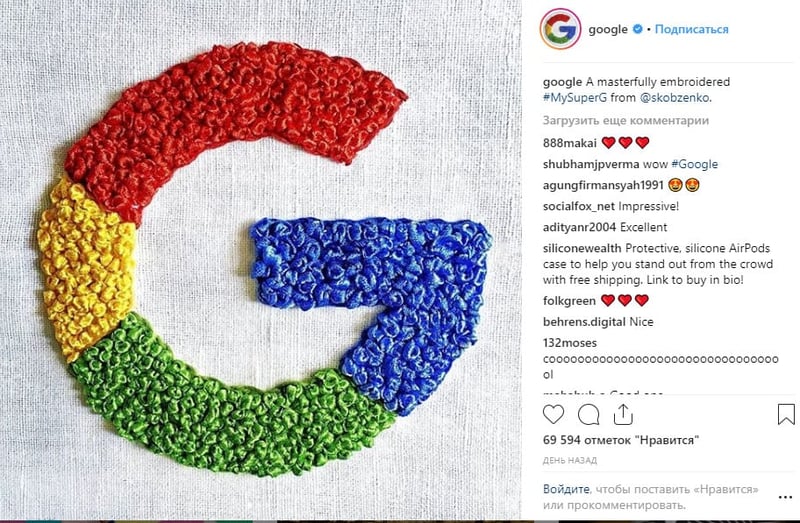Open the @skobzenko profile mention
This screenshot has width=800, height=523.
[674, 97]
